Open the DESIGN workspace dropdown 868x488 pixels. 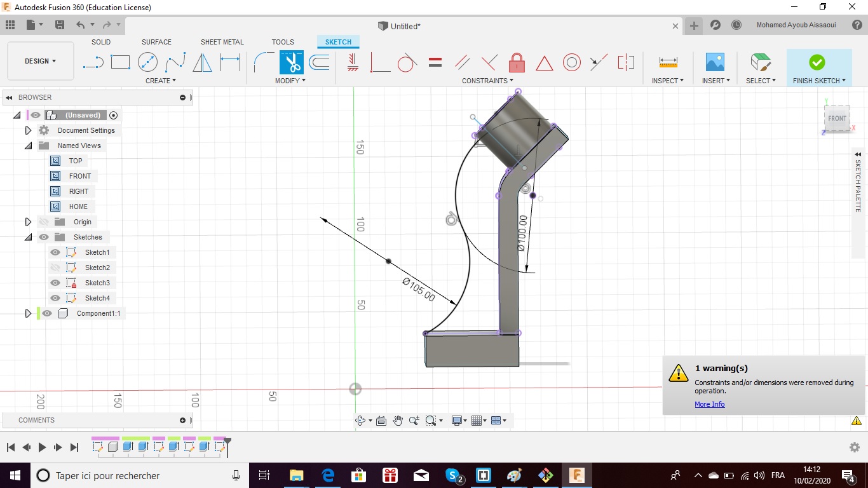[x=40, y=61]
